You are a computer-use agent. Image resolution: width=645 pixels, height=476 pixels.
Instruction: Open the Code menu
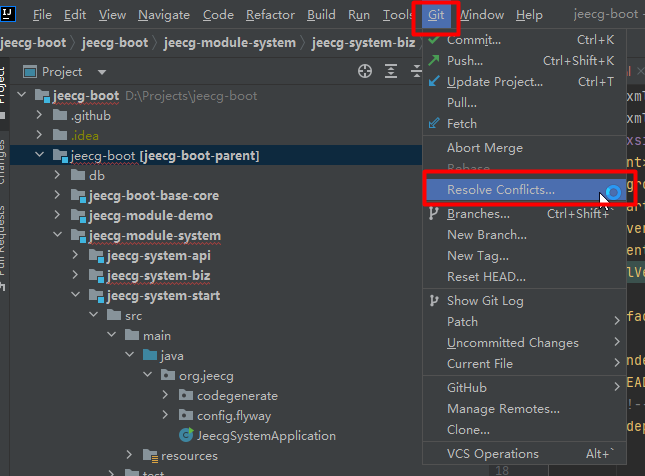pyautogui.click(x=218, y=15)
